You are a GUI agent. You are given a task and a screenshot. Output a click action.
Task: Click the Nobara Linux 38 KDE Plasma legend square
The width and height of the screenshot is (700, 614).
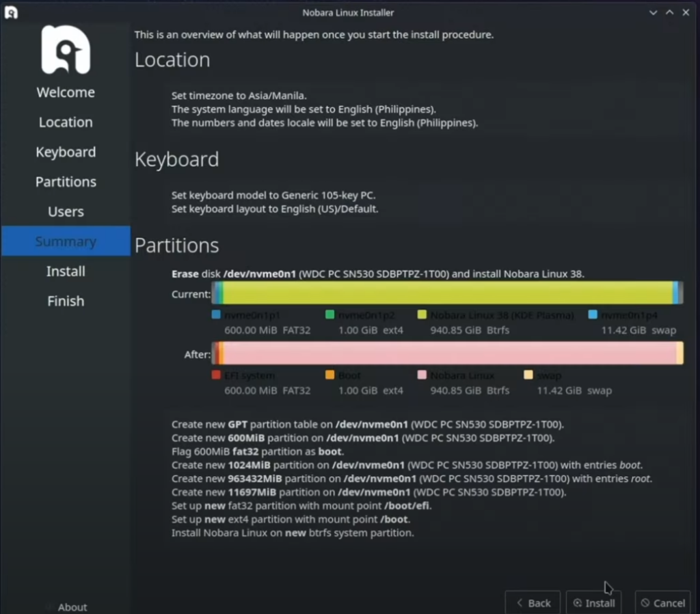(x=420, y=315)
